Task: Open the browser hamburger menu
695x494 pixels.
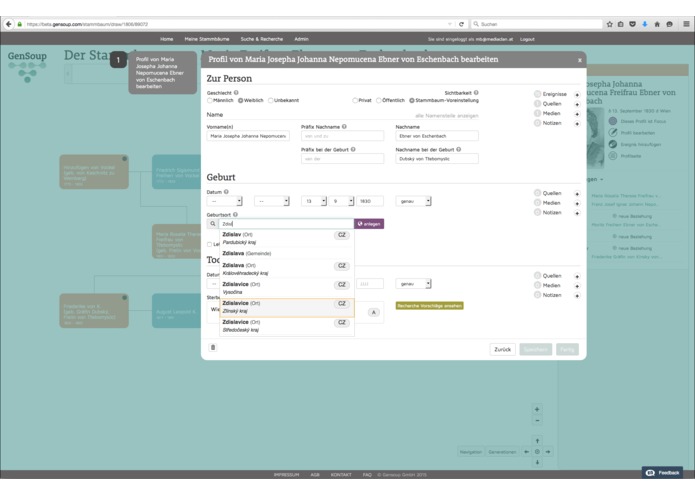Action: click(x=686, y=24)
